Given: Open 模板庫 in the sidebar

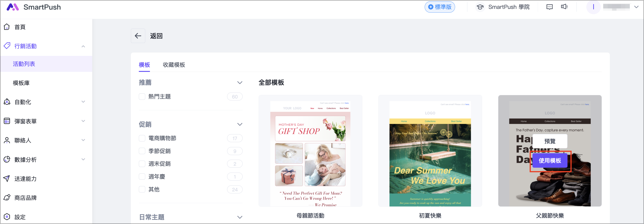Looking at the screenshot, I should (21, 83).
